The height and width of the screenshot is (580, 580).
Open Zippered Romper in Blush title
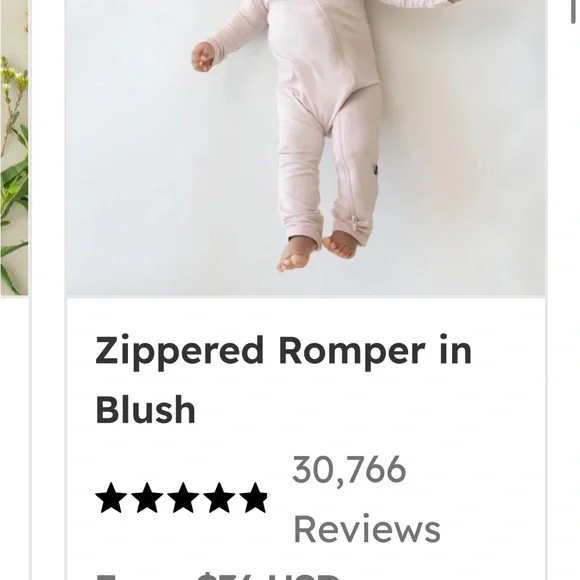coord(283,380)
